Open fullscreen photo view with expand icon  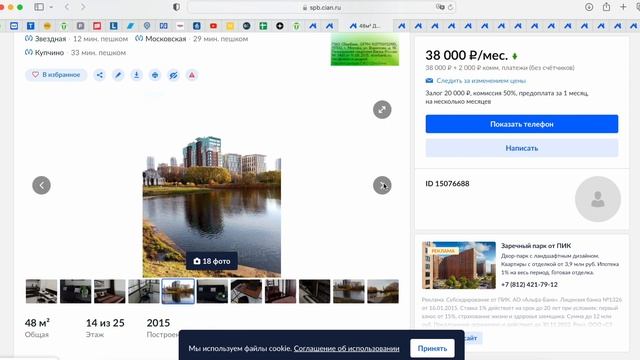(382, 109)
